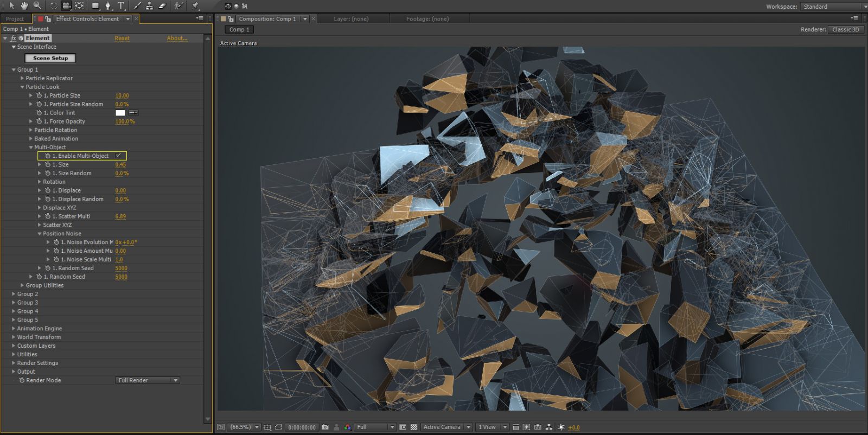Expand the Group 2 section
Screen dimensions: 868x435
click(x=14, y=294)
